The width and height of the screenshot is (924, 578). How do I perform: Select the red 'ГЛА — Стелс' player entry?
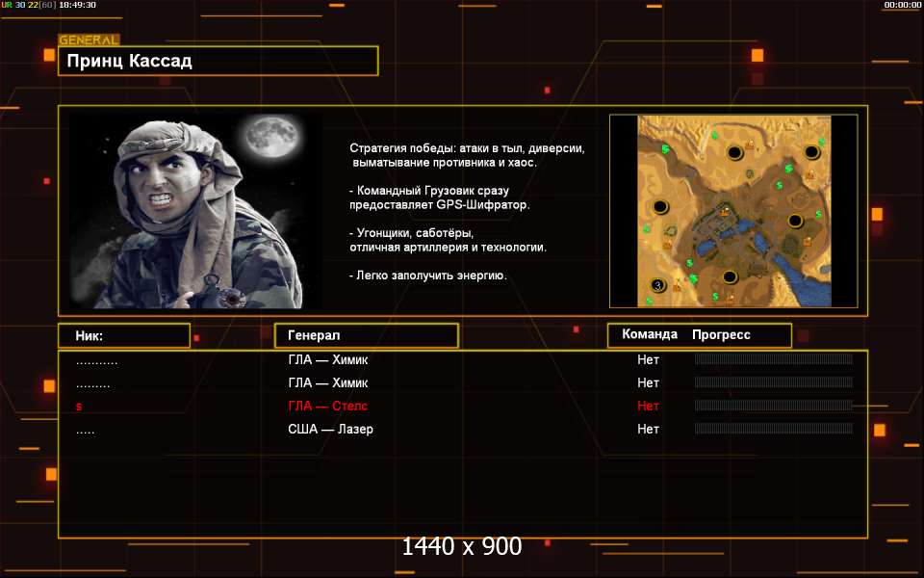[327, 406]
